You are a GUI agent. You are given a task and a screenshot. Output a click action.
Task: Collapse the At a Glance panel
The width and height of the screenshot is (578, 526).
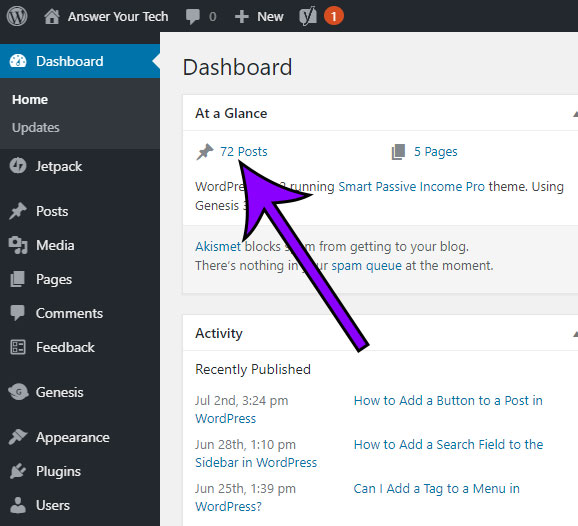(x=575, y=114)
